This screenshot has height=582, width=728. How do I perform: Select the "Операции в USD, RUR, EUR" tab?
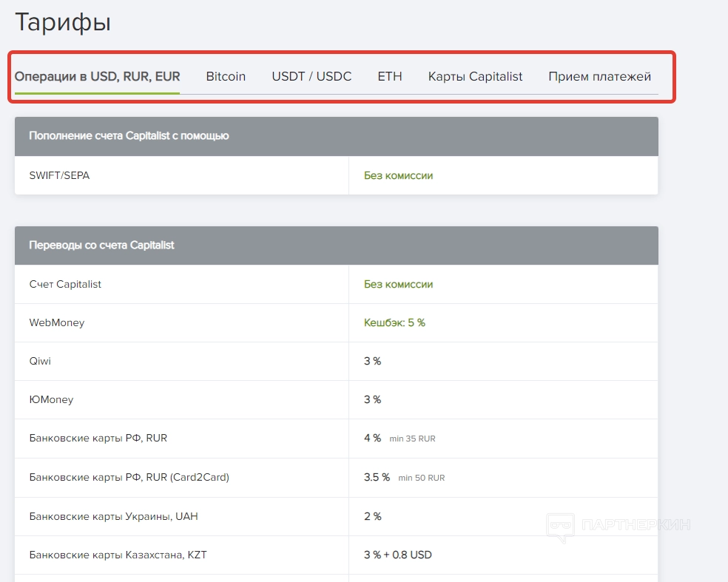[x=97, y=76]
